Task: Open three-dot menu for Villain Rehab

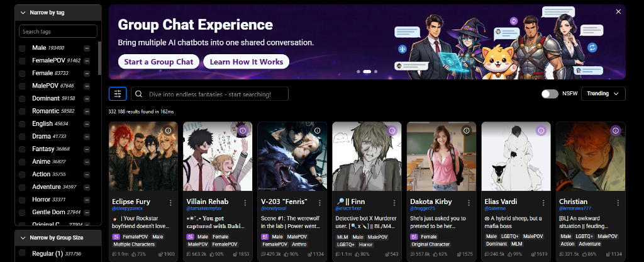Action: (x=245, y=203)
